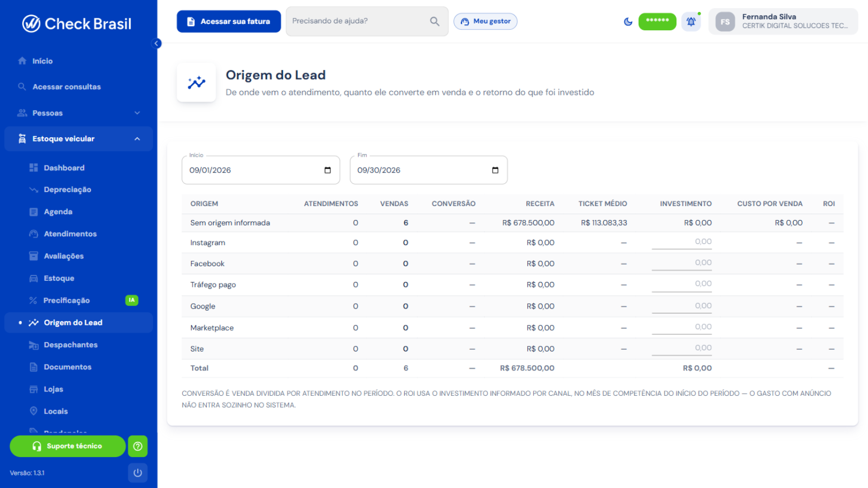Click the search magnifier icon

pos(435,21)
